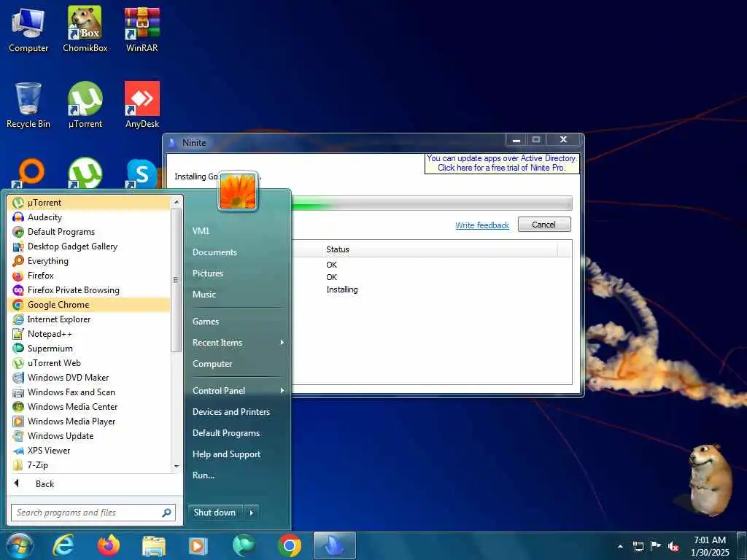Screen dimensions: 747x560
Task: Expand Control Panel submenu
Action: tap(239, 391)
